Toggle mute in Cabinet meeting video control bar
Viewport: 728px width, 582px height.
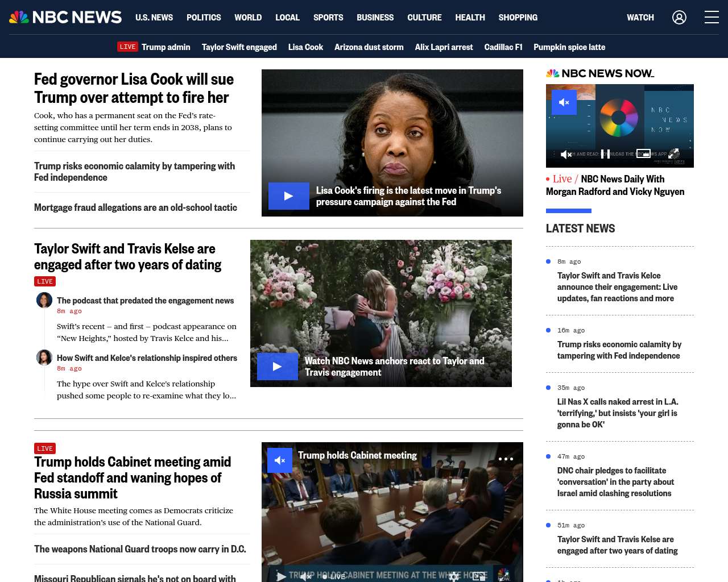pos(306,576)
